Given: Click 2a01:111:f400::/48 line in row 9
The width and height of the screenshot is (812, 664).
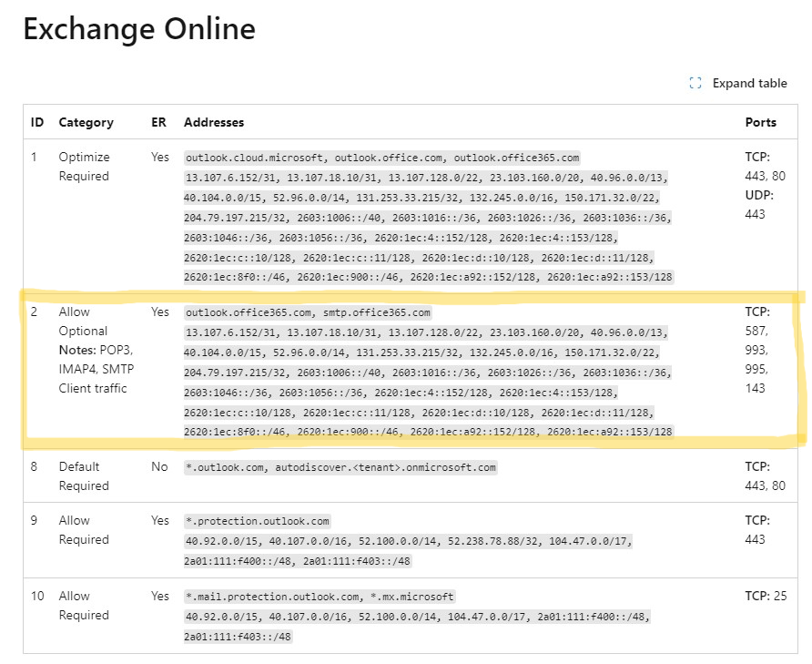Looking at the screenshot, I should coord(298,561).
